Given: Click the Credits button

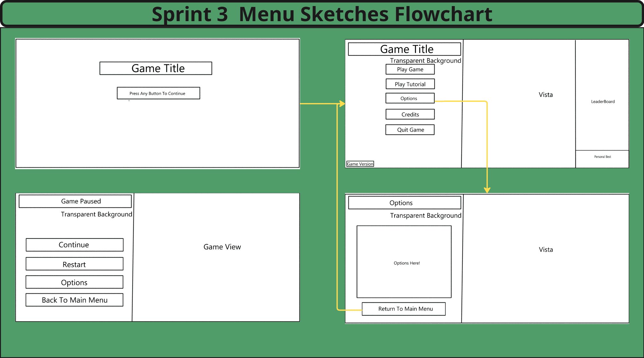Looking at the screenshot, I should (410, 114).
